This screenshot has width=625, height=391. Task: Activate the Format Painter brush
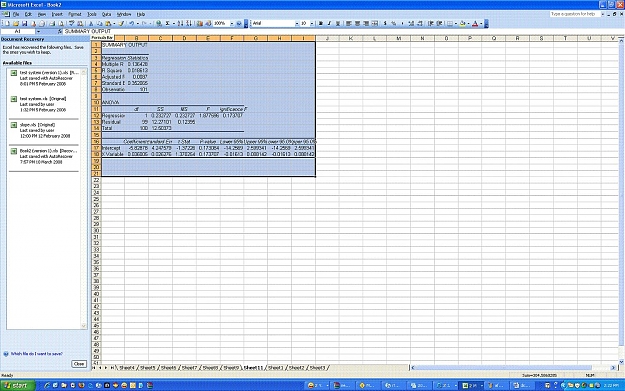[x=121, y=24]
